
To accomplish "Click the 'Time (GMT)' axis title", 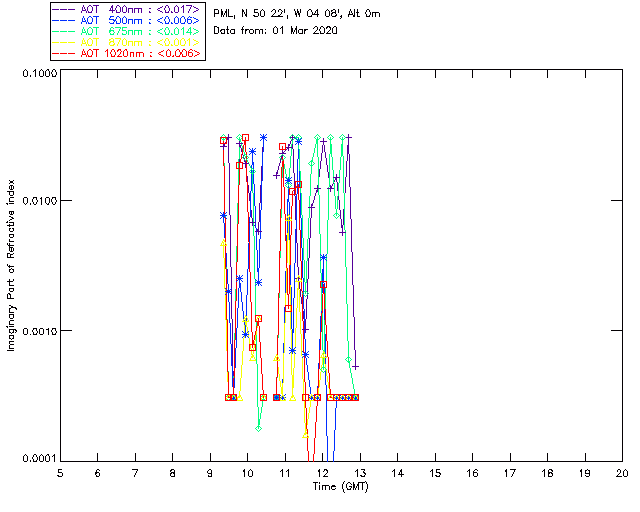I will pos(340,487).
